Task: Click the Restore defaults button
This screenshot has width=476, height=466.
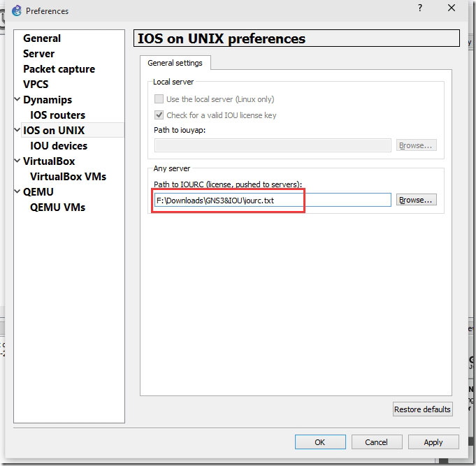Action: pos(423,409)
